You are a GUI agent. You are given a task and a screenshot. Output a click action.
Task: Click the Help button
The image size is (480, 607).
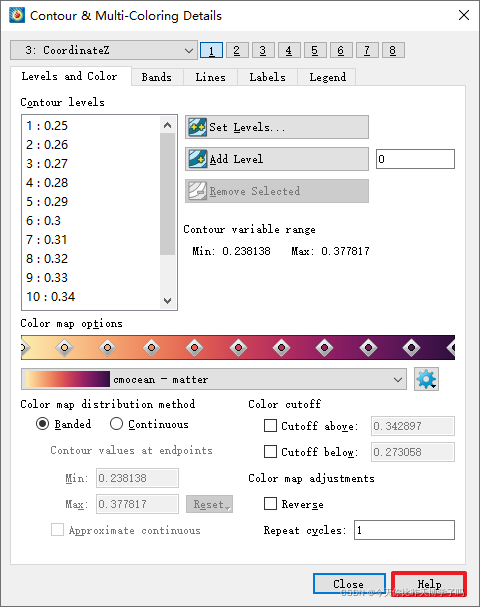(x=429, y=584)
